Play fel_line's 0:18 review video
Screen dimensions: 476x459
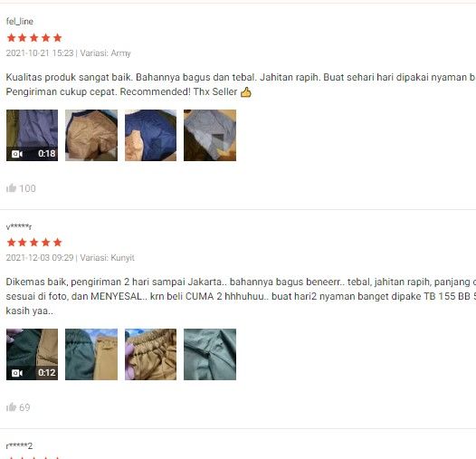click(32, 135)
